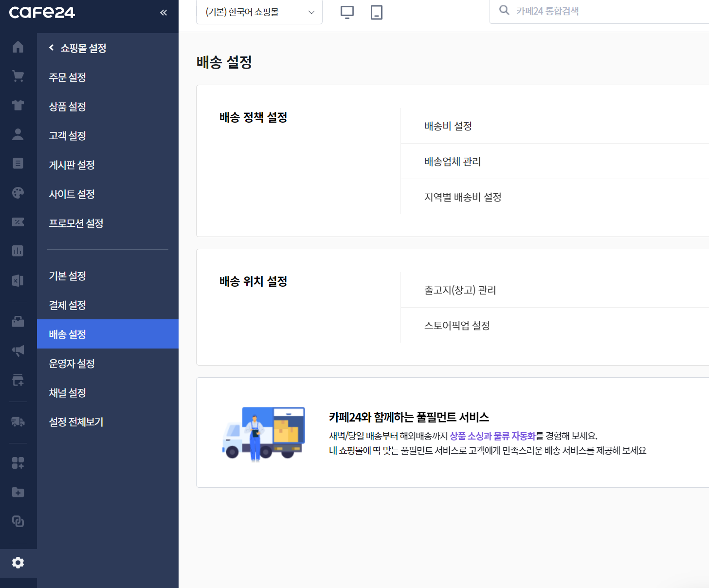Switch to PC monitor preview icon
709x588 pixels.
point(347,12)
